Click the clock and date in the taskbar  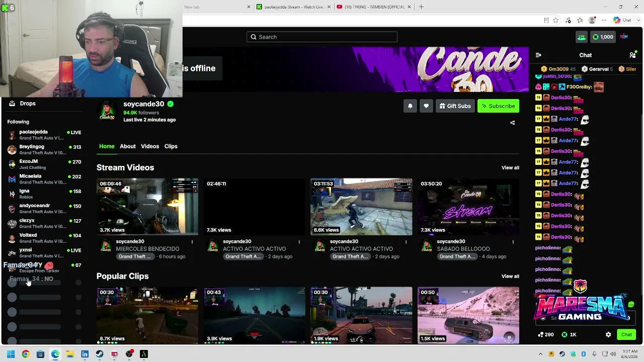pos(629,354)
